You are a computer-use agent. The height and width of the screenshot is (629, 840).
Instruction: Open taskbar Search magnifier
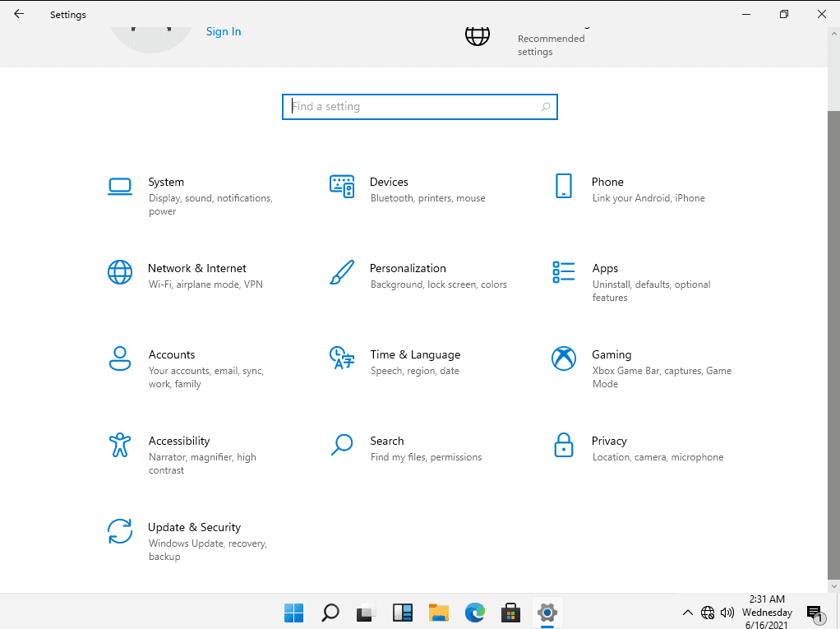tap(330, 613)
